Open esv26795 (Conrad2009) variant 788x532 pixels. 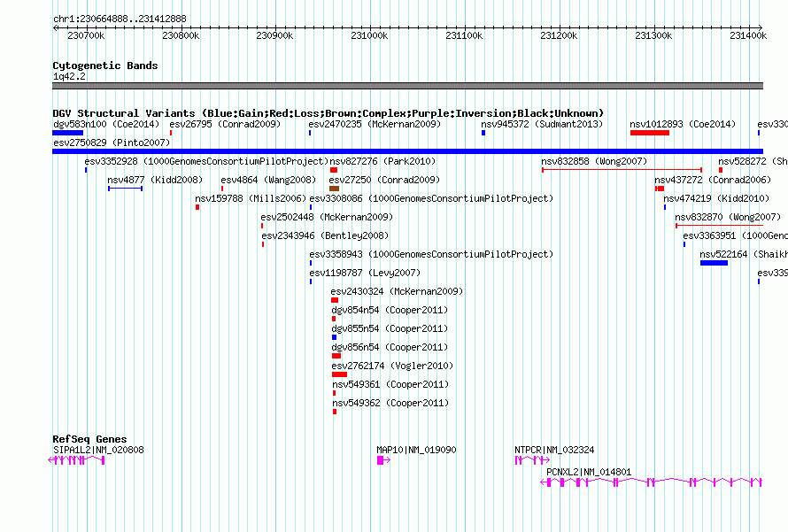pos(225,124)
